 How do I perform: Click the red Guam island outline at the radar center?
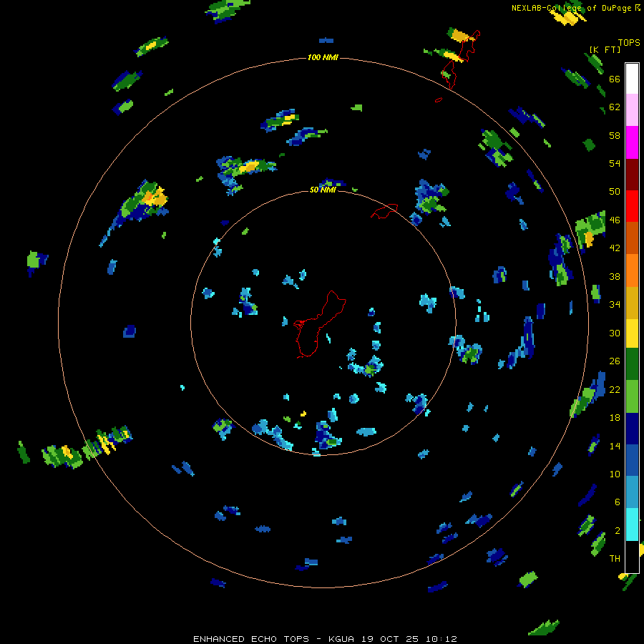(x=320, y=324)
